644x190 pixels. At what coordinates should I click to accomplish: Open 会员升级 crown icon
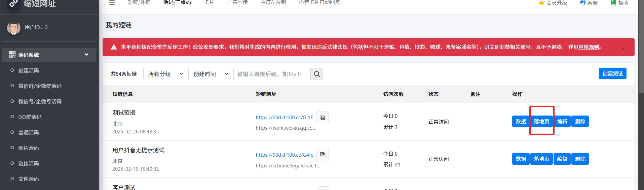click(541, 3)
